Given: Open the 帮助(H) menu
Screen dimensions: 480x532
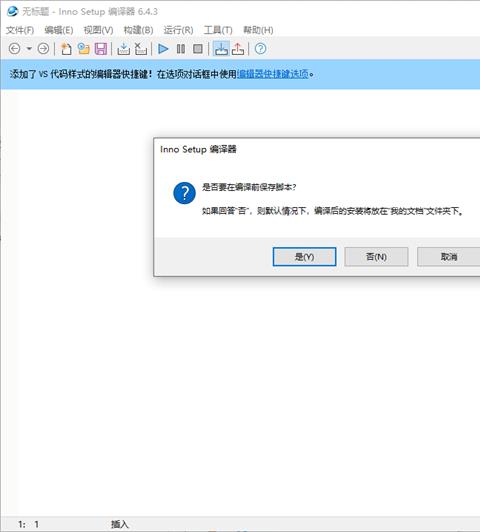Looking at the screenshot, I should click(x=258, y=30).
